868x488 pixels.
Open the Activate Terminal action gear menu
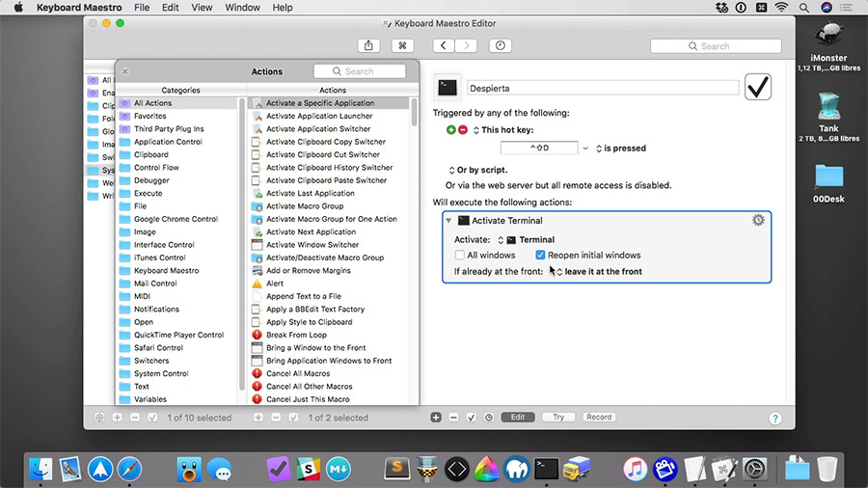[x=758, y=220]
